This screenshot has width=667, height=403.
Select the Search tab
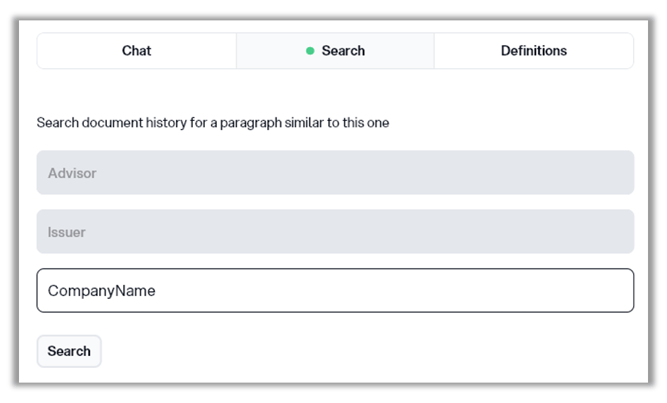click(x=335, y=51)
